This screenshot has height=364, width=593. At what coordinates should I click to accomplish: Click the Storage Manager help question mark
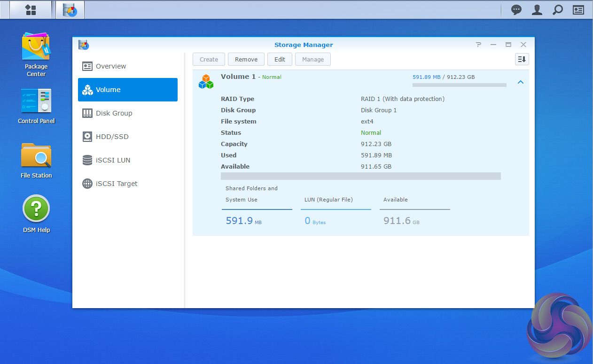[478, 45]
